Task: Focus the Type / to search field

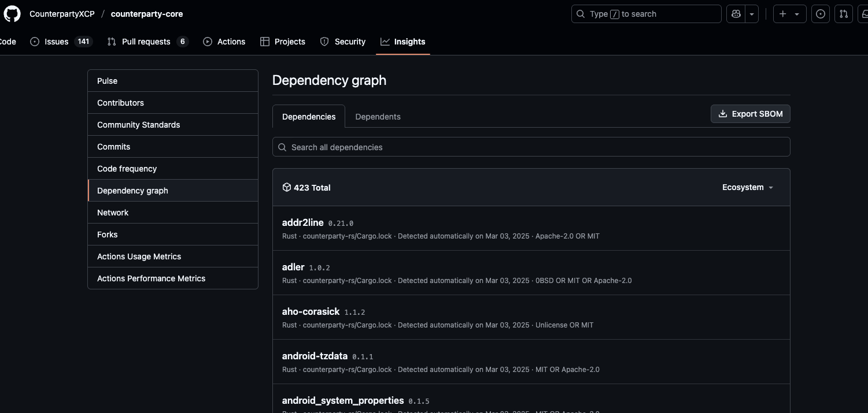Action: pyautogui.click(x=646, y=14)
